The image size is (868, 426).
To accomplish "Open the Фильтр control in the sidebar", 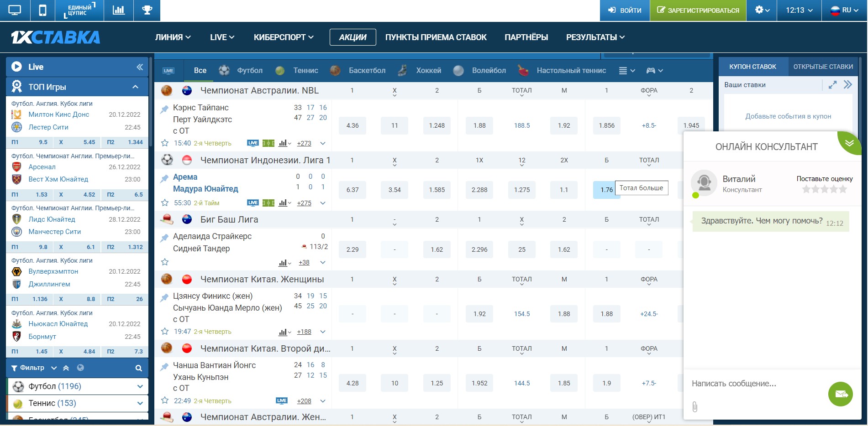I will coord(28,368).
